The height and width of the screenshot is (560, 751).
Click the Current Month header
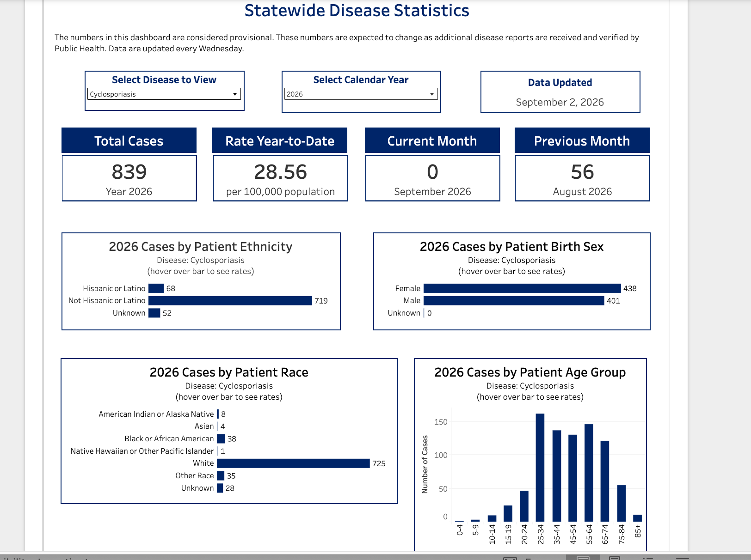(x=432, y=140)
